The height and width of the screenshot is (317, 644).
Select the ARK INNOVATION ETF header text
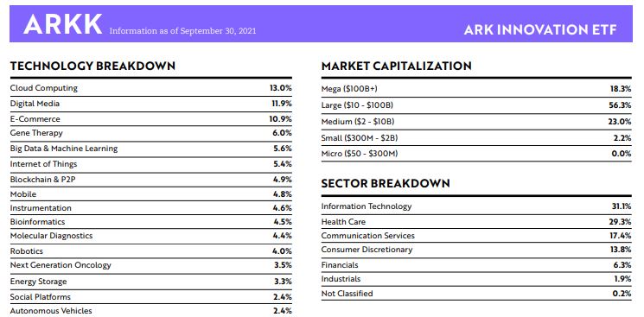[540, 29]
